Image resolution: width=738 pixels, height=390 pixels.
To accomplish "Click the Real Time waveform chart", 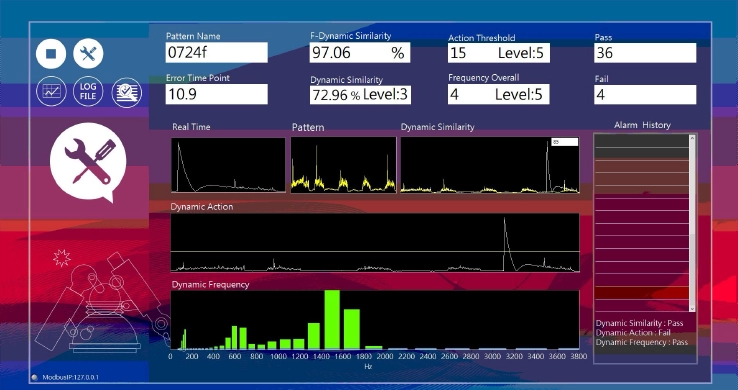I will [228, 165].
